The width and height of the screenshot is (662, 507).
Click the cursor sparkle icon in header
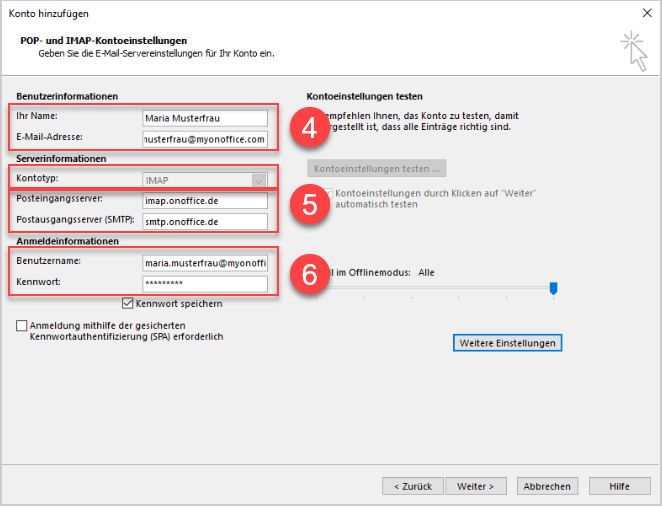click(x=631, y=49)
